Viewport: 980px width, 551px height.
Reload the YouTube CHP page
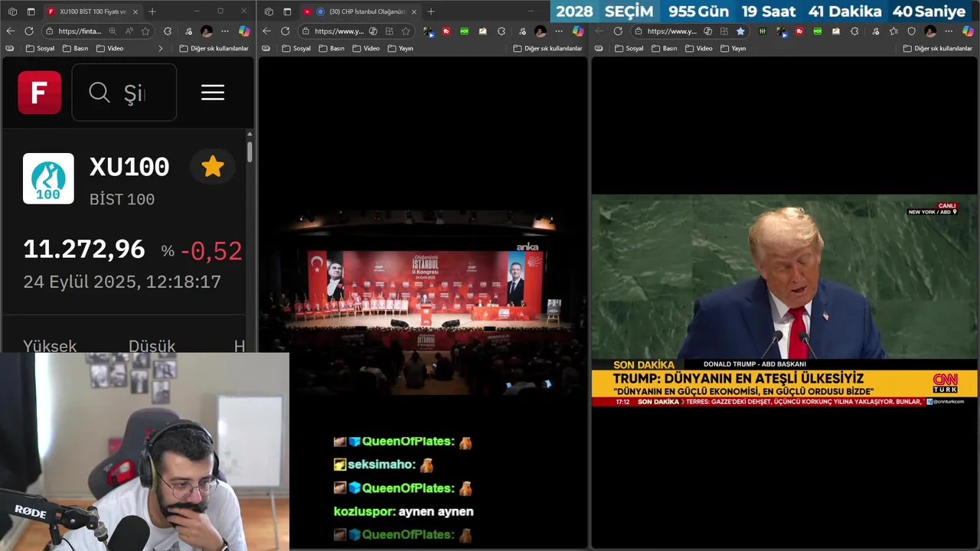(x=285, y=31)
